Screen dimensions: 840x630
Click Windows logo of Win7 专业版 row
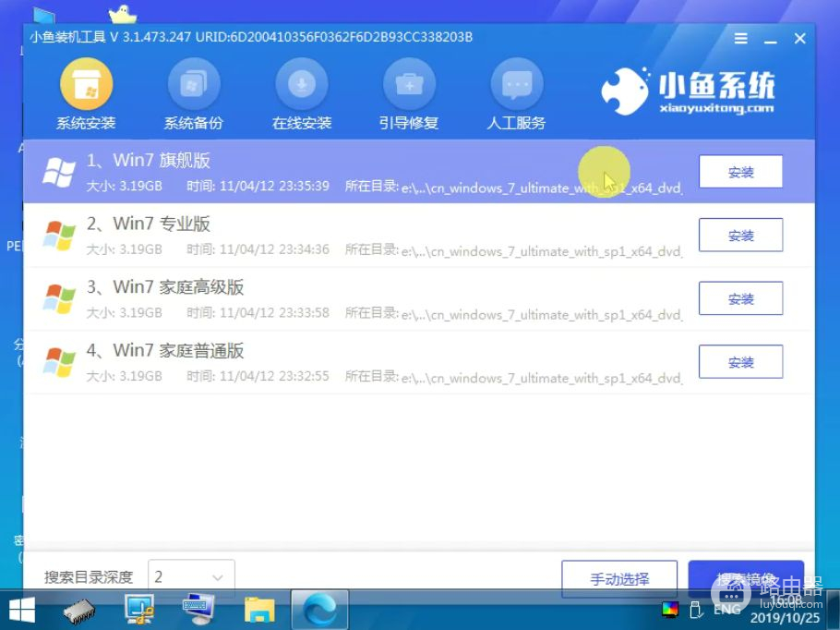click(x=59, y=235)
